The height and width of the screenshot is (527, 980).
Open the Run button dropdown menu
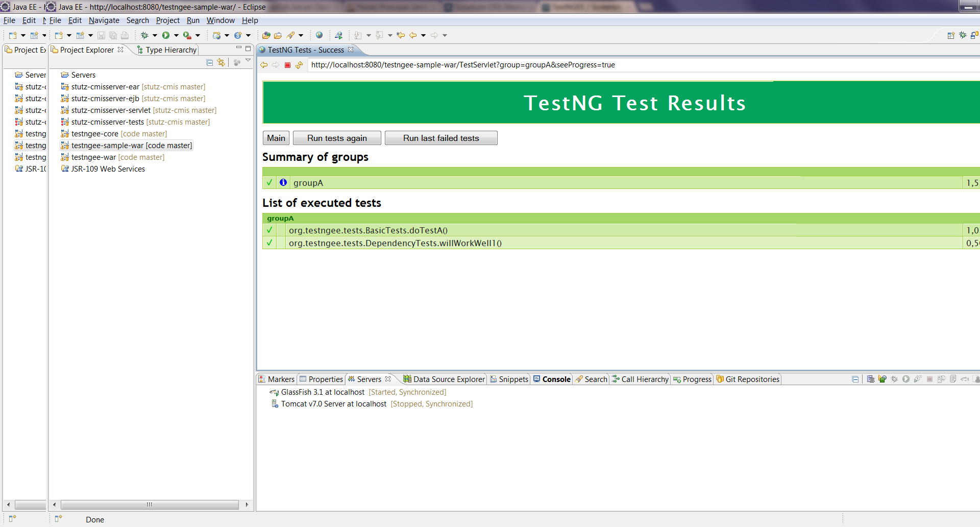177,35
